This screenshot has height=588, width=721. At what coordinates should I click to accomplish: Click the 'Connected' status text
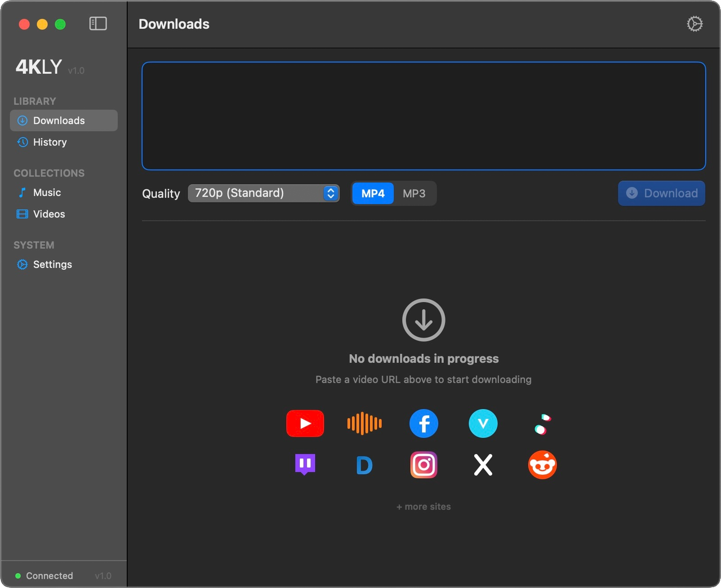tap(49, 576)
